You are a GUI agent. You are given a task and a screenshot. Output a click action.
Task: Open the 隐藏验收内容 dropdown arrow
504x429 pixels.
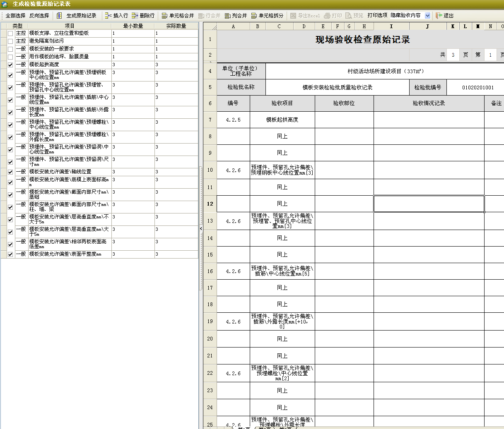(427, 16)
